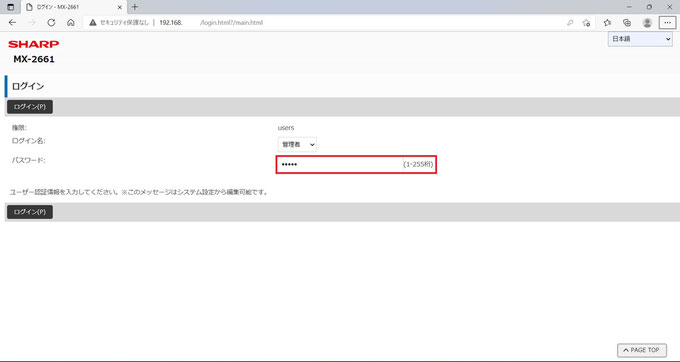The height and width of the screenshot is (362, 680).
Task: Click the パスワード: label
Action: (x=29, y=160)
